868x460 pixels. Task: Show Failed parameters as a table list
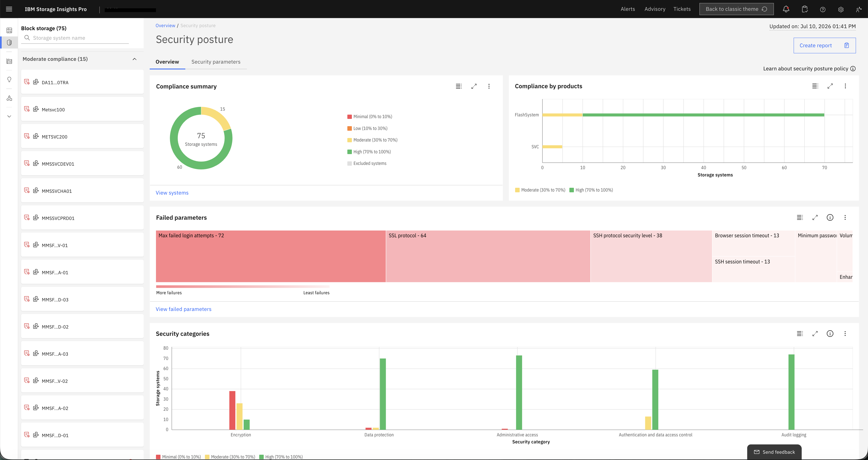[800, 217]
